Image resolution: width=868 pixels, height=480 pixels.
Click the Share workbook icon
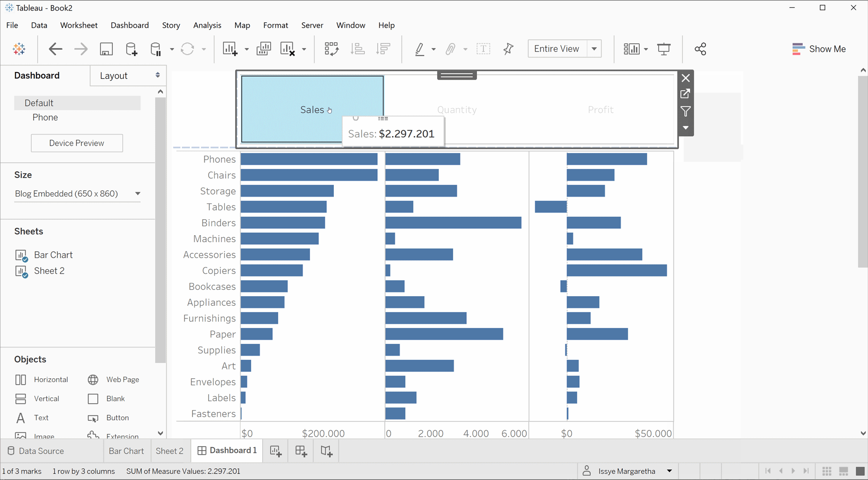700,49
